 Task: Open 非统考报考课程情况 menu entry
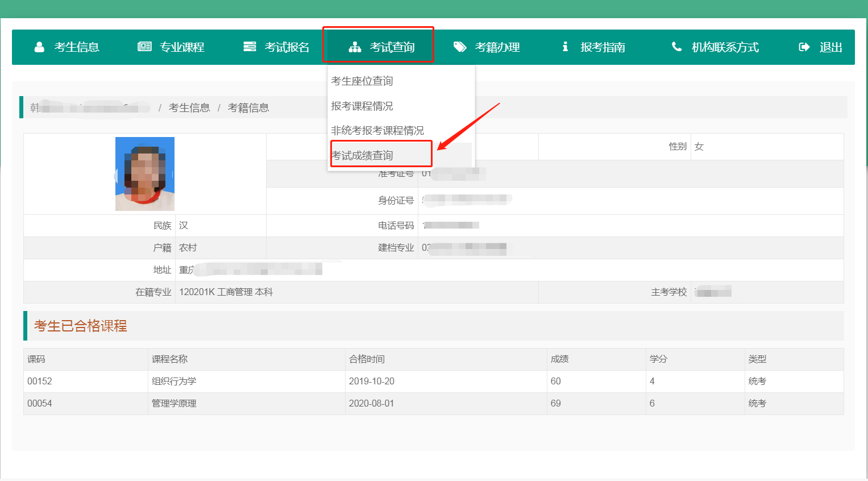tap(377, 130)
